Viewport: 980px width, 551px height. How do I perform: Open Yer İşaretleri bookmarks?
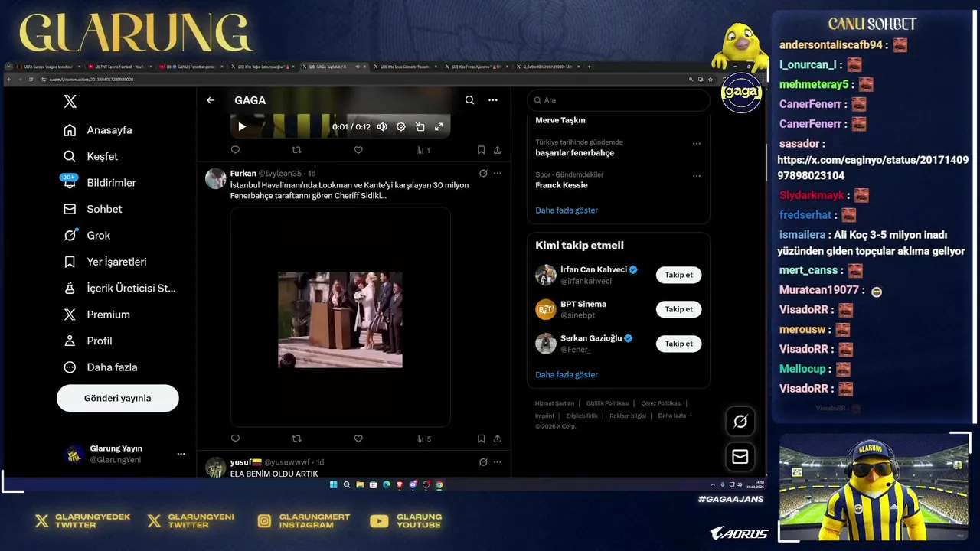coord(105,262)
